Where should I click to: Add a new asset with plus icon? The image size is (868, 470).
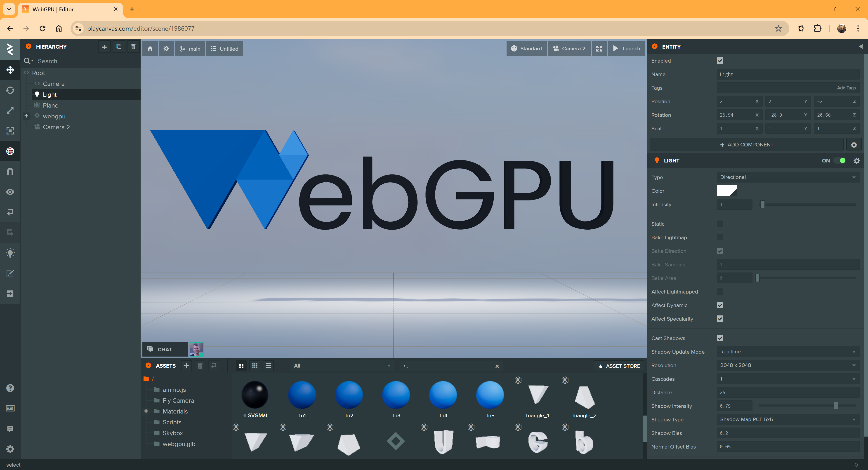(186, 366)
